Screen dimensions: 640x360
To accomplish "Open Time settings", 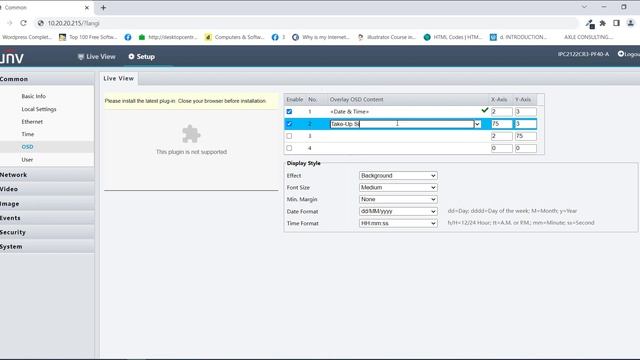I will [x=28, y=134].
